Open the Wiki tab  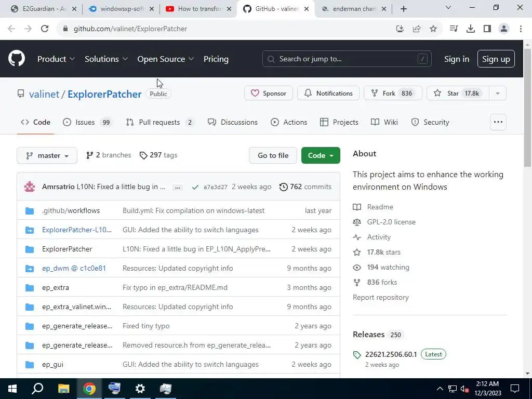(x=384, y=122)
